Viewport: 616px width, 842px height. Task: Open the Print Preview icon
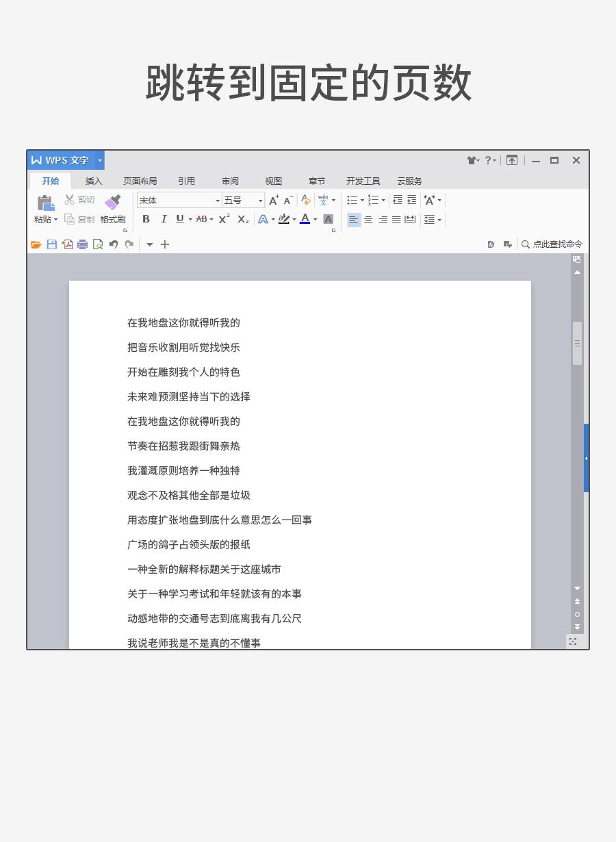click(x=97, y=244)
